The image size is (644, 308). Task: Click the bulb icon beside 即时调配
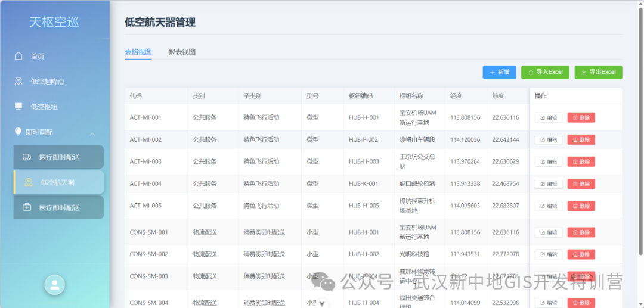(x=18, y=132)
